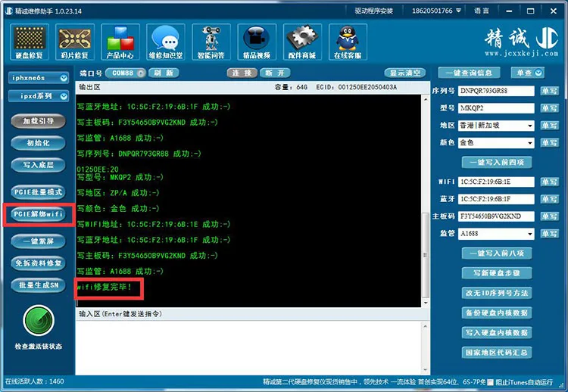Viewport: 568px width, 392px height.
Task: Click the output area scrollbar thumb
Action: tap(426, 255)
